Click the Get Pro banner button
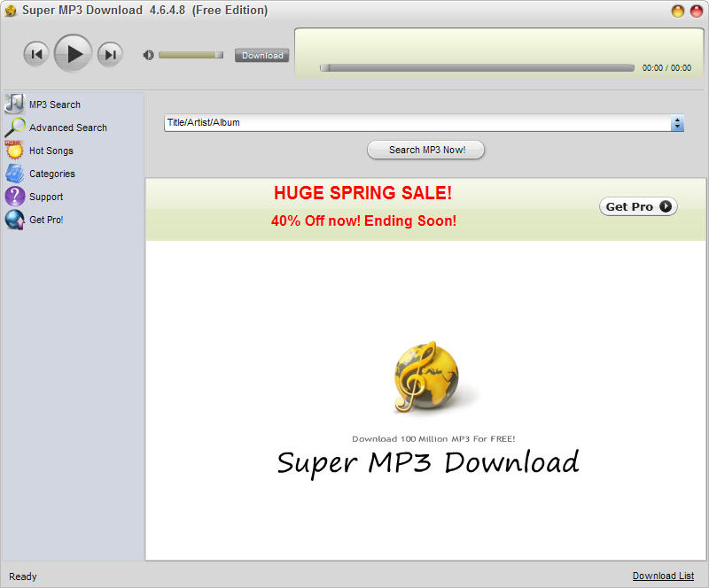709x588 pixels. (638, 206)
